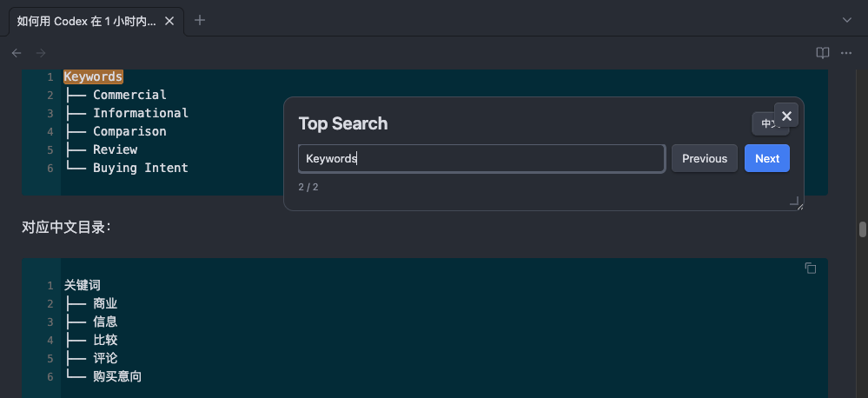
Task: Go to Previous search match
Action: click(704, 158)
